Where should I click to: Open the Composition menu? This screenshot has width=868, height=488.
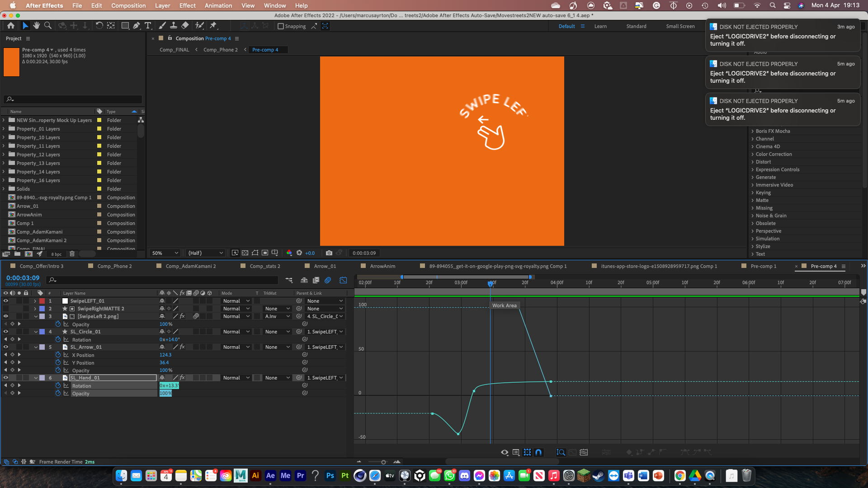click(x=128, y=5)
